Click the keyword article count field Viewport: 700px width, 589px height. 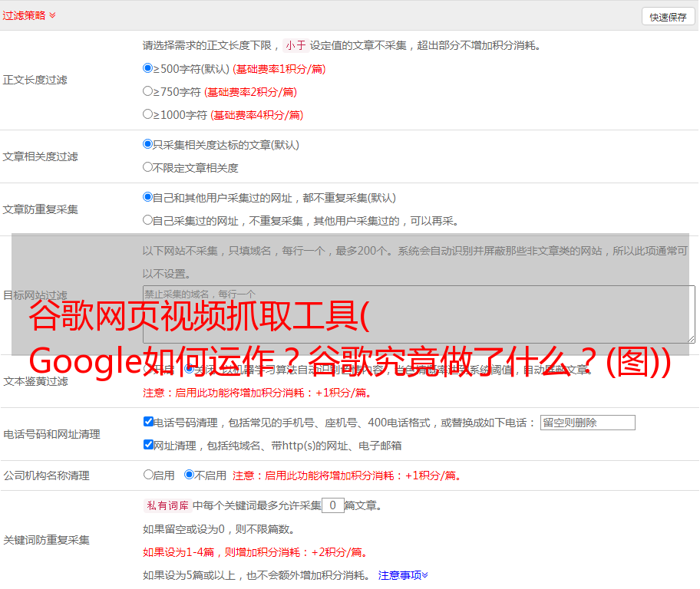[x=333, y=505]
